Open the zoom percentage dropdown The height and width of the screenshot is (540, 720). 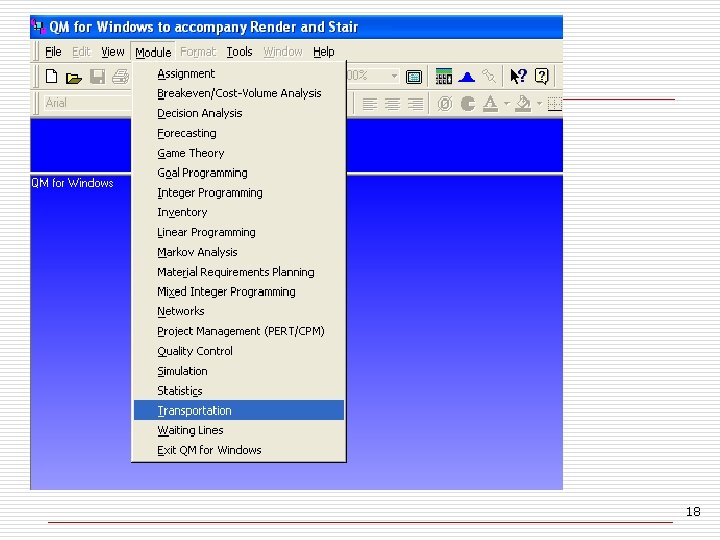(394, 76)
